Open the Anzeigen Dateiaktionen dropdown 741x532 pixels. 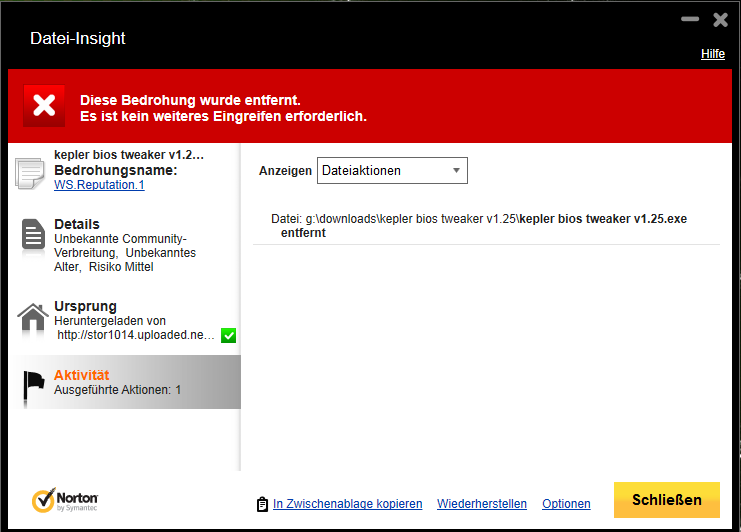click(x=392, y=171)
